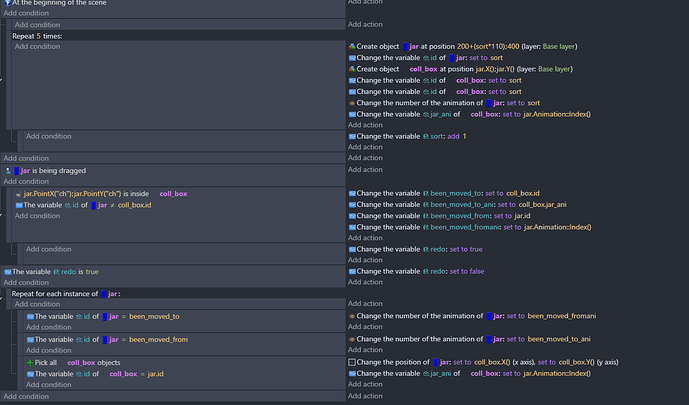
Task: Click Base layer in Create object jar action
Action: (x=559, y=47)
